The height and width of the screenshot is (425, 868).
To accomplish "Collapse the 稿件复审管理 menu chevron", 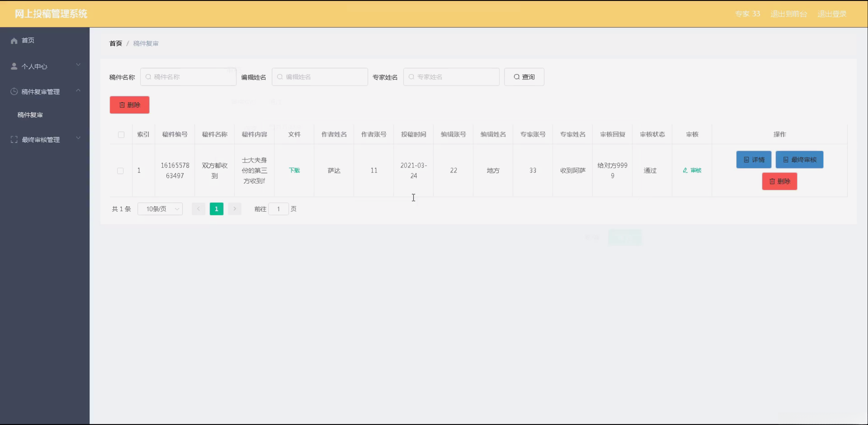I will tap(78, 90).
